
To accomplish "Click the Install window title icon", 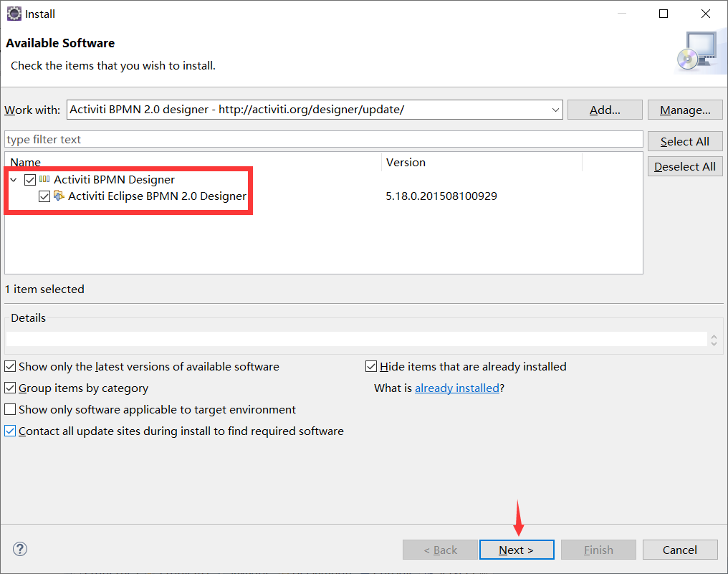I will (14, 14).
